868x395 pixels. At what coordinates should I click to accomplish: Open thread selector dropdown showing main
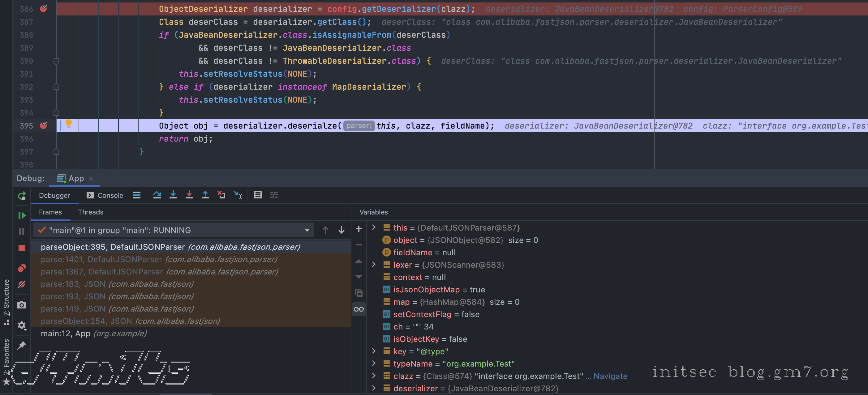point(173,230)
